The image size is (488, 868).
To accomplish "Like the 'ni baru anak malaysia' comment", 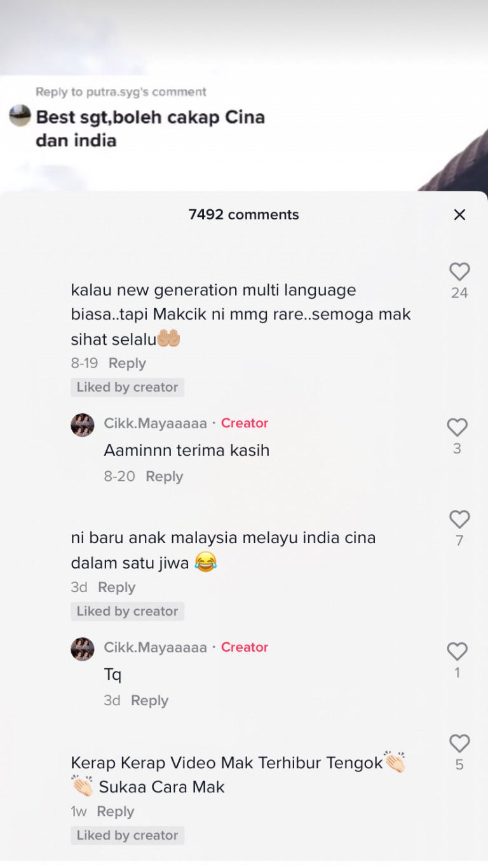I will point(459,520).
